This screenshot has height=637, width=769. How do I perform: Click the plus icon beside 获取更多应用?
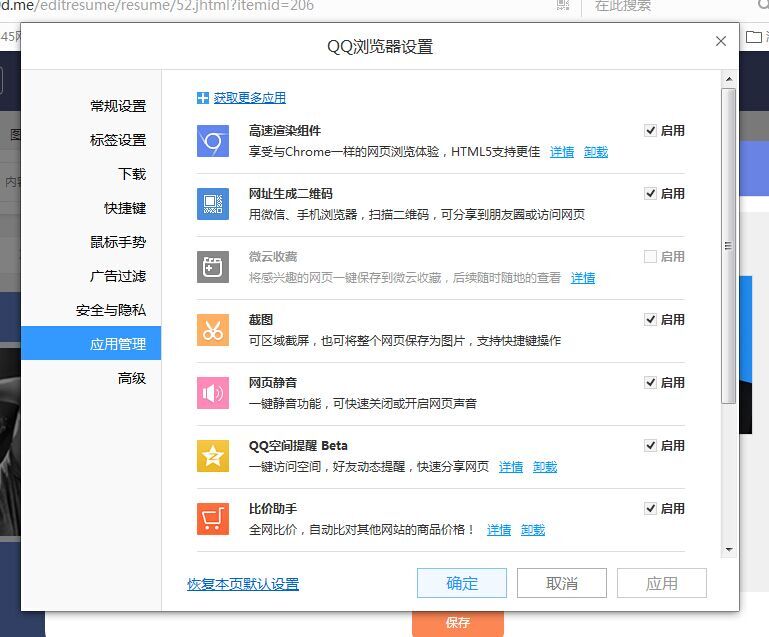pos(203,98)
